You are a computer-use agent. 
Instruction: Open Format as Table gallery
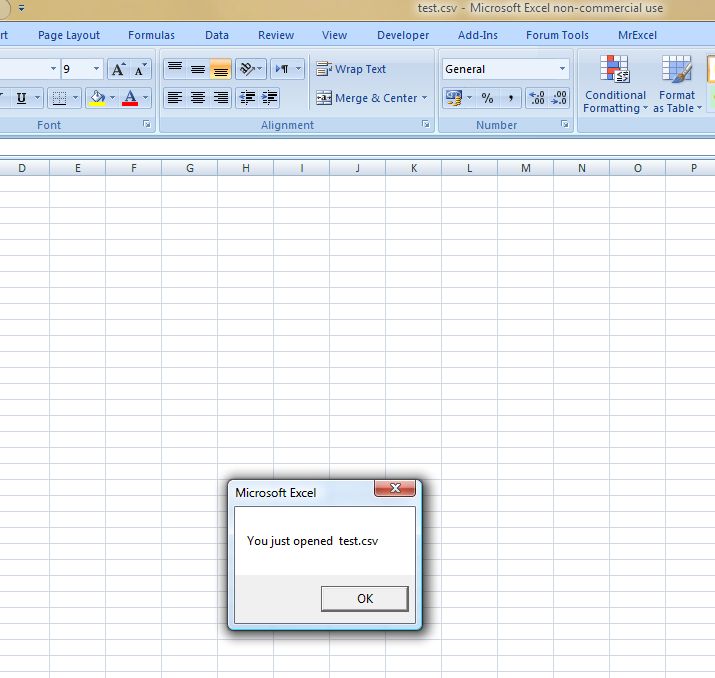tap(677, 84)
